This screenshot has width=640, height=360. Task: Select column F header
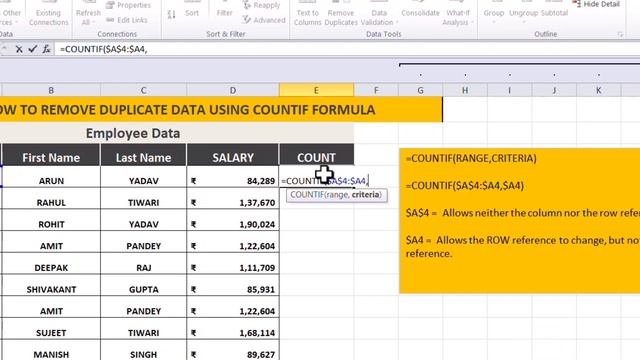376,90
